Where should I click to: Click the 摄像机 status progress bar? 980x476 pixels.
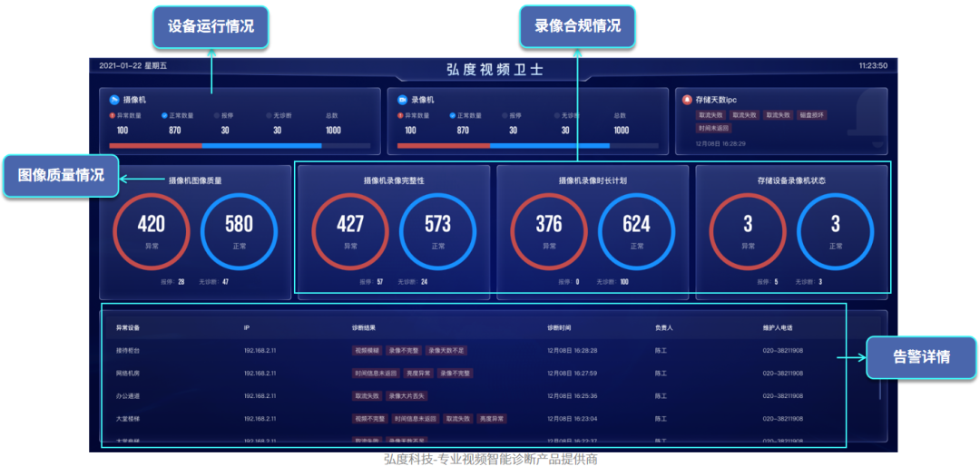pyautogui.click(x=240, y=146)
